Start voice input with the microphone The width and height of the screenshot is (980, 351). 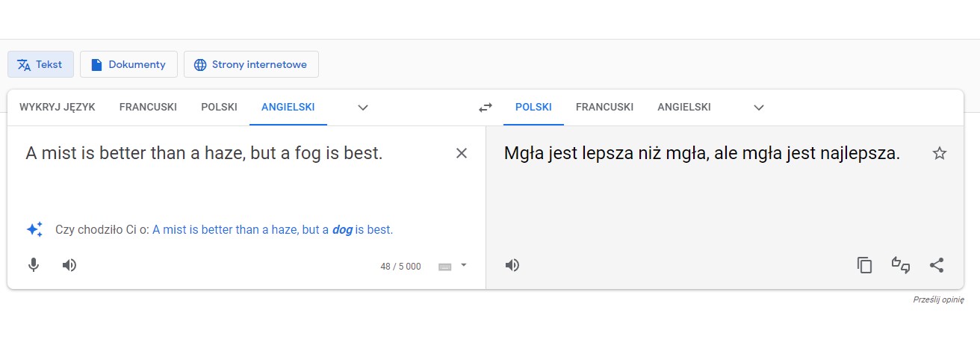33,265
